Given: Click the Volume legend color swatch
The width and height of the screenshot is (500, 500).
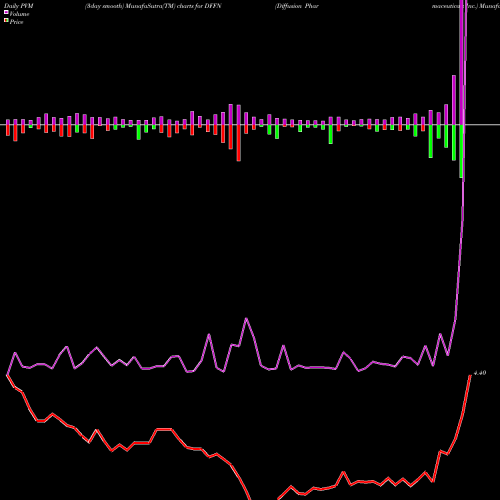Looking at the screenshot, I should pos(6,12).
